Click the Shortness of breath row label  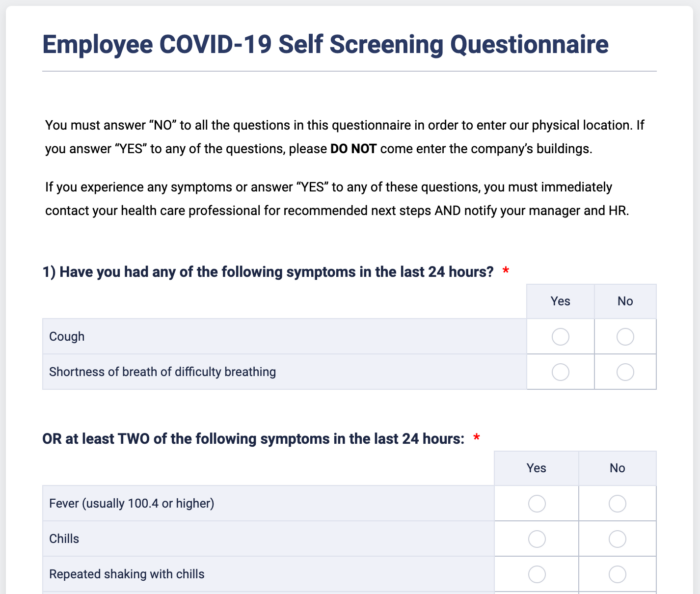tap(162, 372)
